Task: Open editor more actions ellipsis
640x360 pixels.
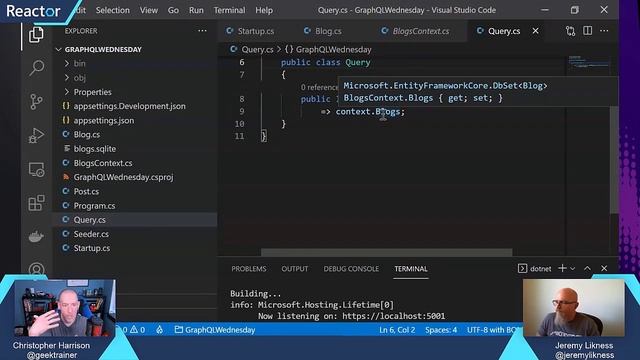Action: click(x=604, y=31)
